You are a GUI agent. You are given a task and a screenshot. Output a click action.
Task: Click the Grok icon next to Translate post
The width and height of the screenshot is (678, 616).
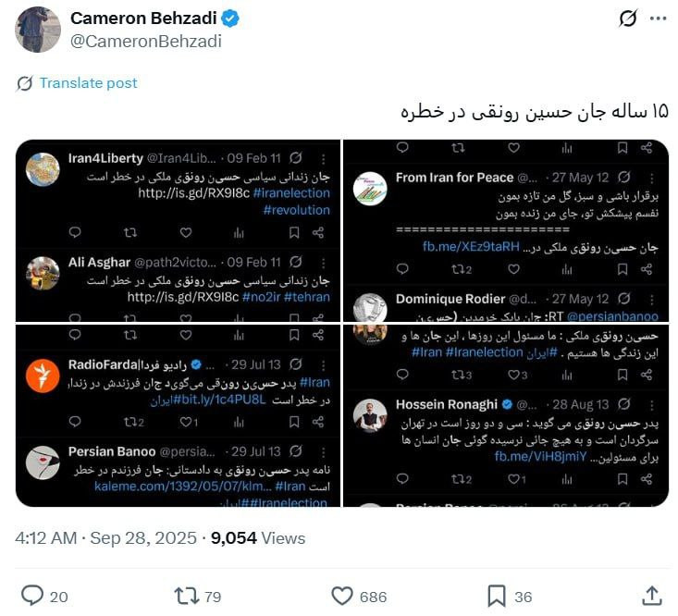(x=25, y=83)
